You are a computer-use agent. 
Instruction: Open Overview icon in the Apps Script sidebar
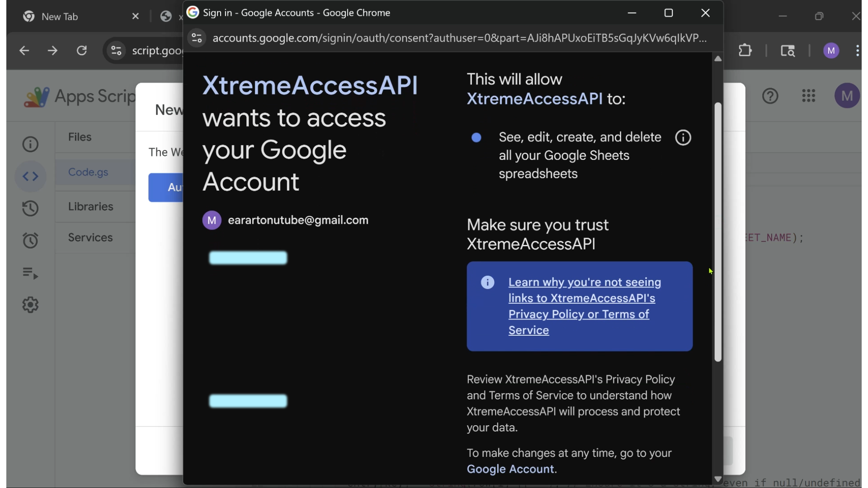[30, 144]
